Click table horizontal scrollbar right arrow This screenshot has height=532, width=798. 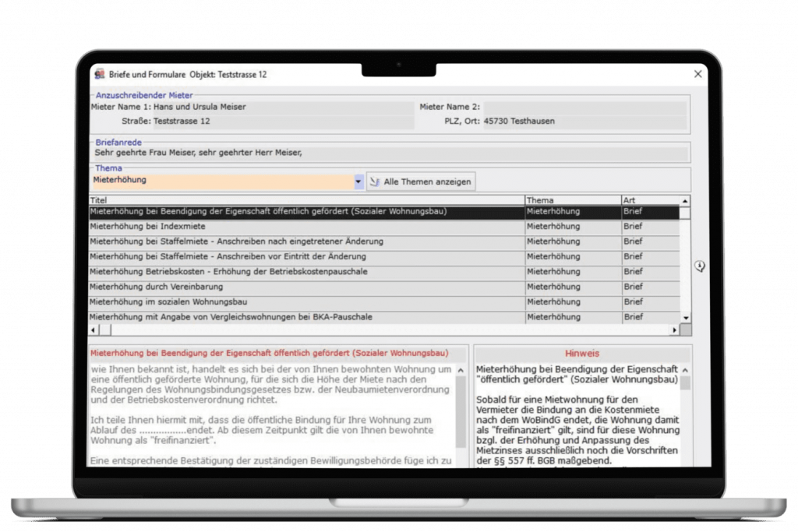(x=674, y=330)
